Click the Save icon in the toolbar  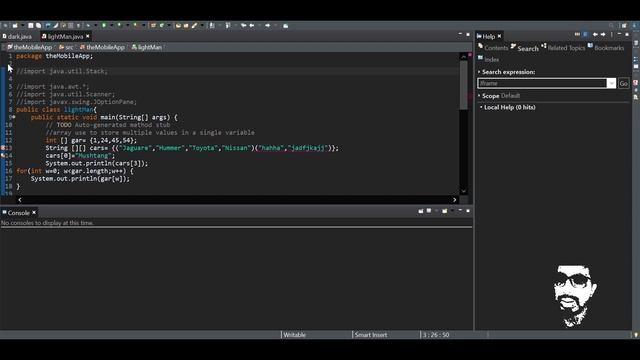tap(31, 26)
